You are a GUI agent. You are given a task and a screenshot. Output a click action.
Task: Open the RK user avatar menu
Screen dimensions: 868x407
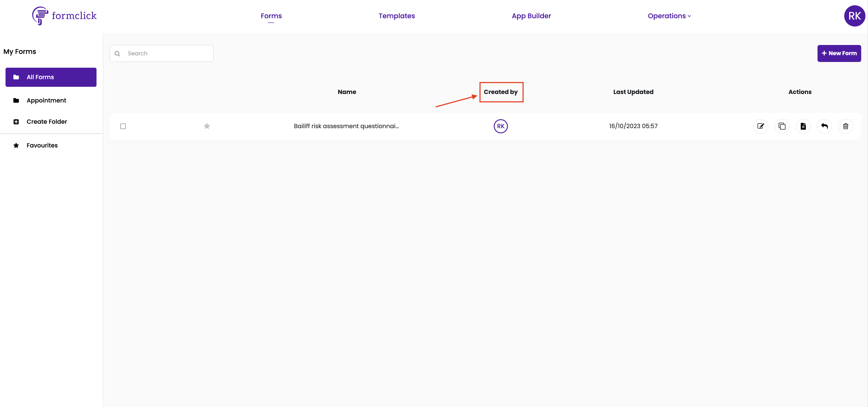[854, 16]
